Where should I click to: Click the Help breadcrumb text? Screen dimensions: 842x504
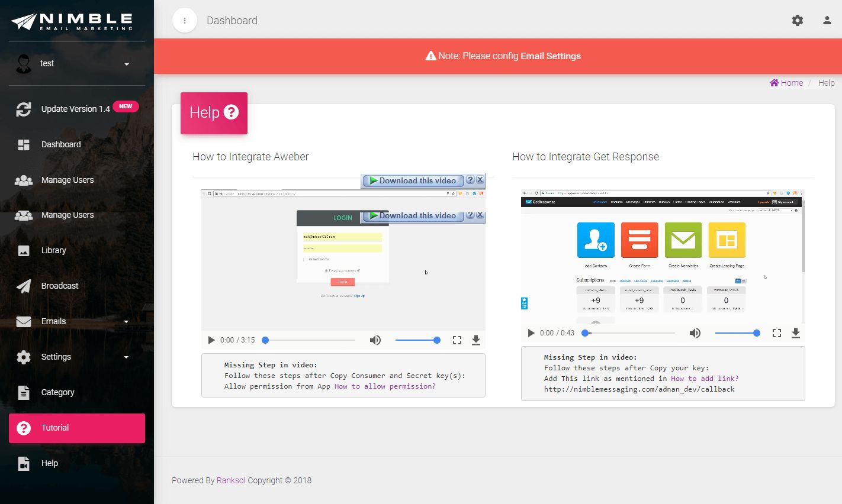coord(827,83)
